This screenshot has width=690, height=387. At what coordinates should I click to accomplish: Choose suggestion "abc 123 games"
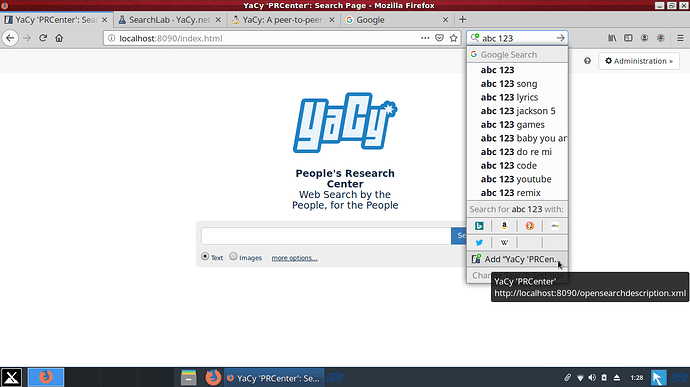pos(517,125)
